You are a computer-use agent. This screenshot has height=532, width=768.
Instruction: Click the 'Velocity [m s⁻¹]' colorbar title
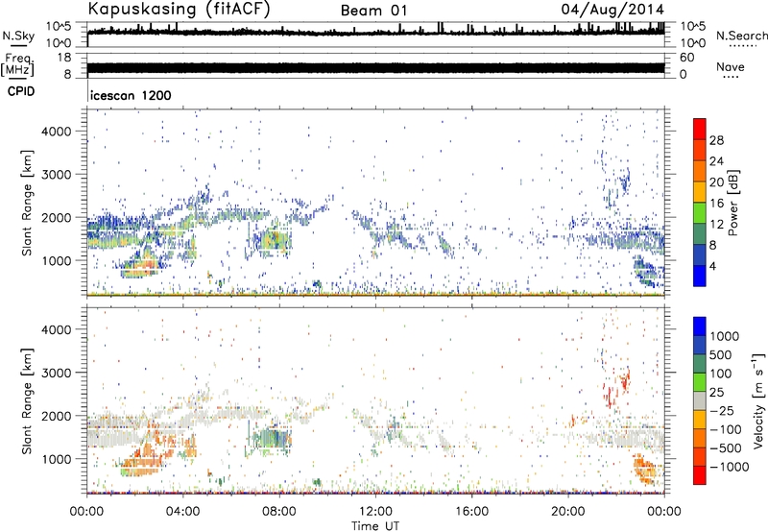point(758,400)
